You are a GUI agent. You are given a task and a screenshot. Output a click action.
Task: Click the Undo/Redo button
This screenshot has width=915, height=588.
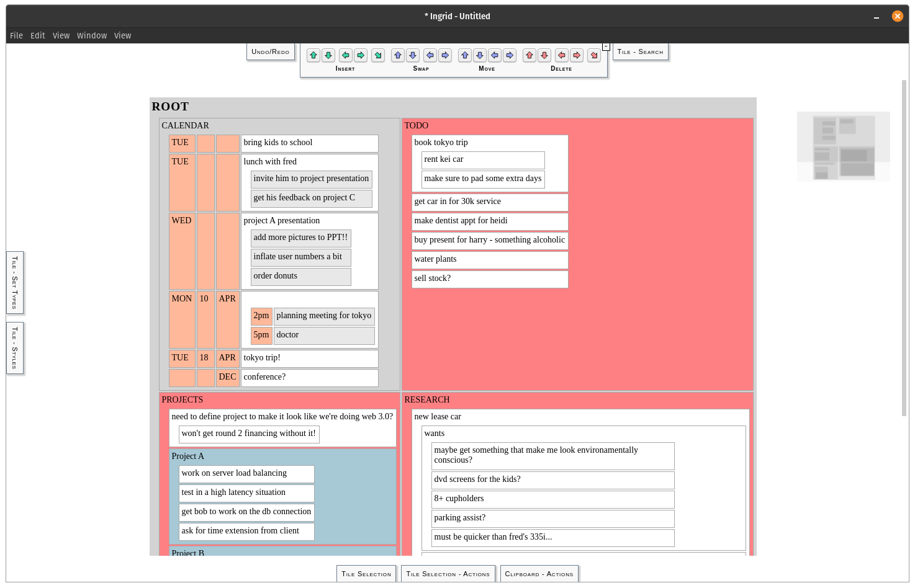point(270,52)
